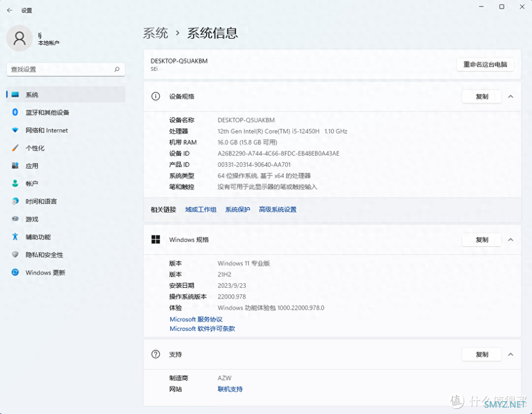Select Windows 11 专业版 edition text
Image resolution: width=532 pixels, height=414 pixels.
click(x=244, y=263)
